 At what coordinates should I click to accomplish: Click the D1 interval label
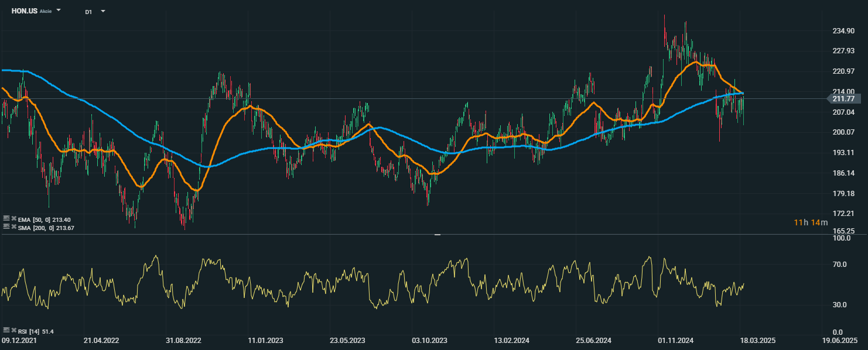coord(88,12)
